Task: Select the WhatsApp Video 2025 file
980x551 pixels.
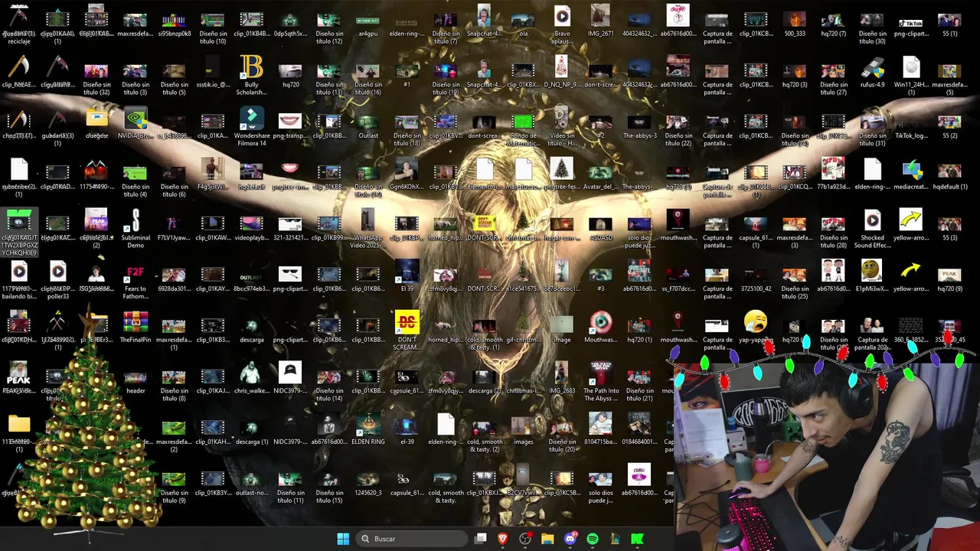Action: [x=367, y=228]
